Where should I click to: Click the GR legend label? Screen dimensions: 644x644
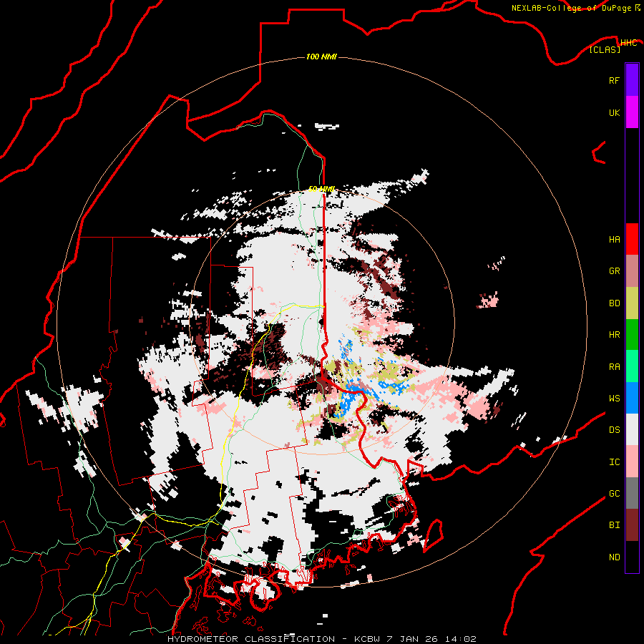(x=614, y=271)
